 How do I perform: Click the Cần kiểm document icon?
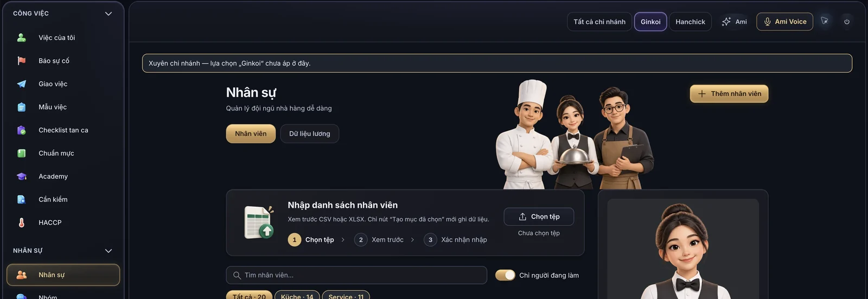click(22, 200)
